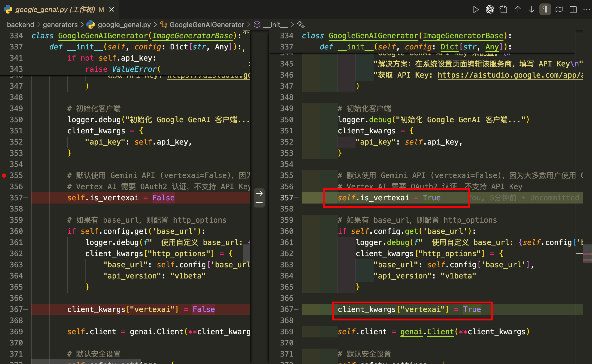
Task: Click the __init__ method breadcrumb
Action: (275, 25)
